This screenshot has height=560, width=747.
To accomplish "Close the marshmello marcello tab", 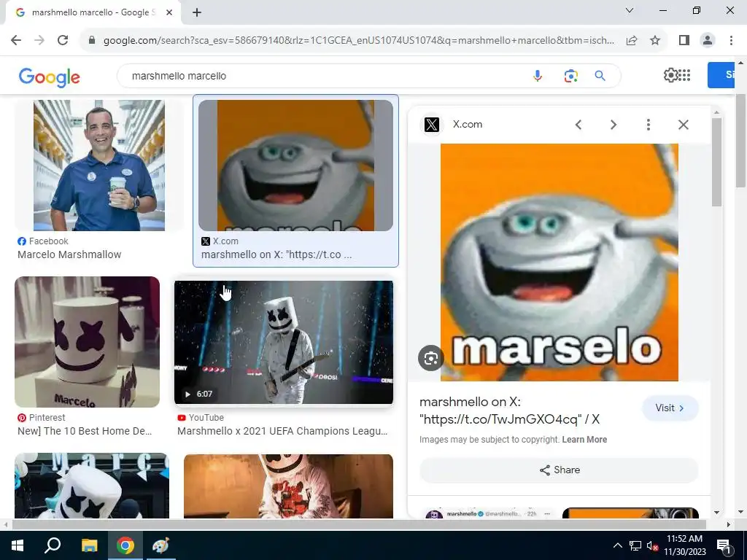I will (169, 12).
